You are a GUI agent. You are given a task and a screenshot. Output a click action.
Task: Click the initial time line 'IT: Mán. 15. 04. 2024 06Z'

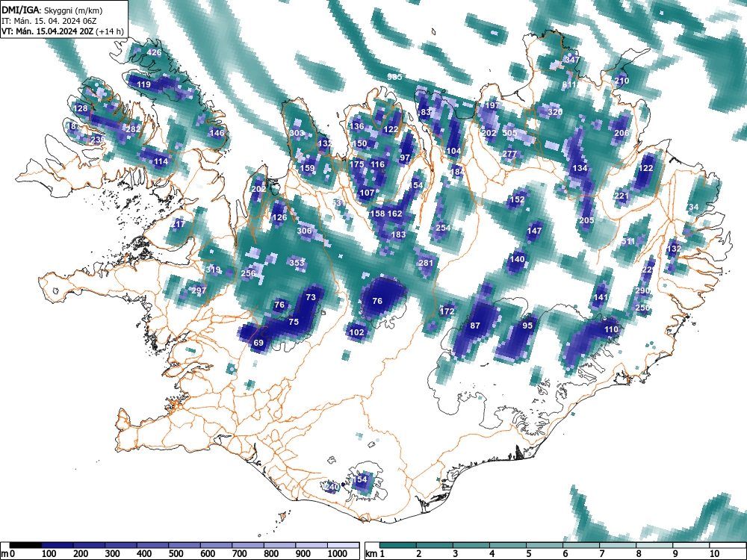tap(51, 21)
